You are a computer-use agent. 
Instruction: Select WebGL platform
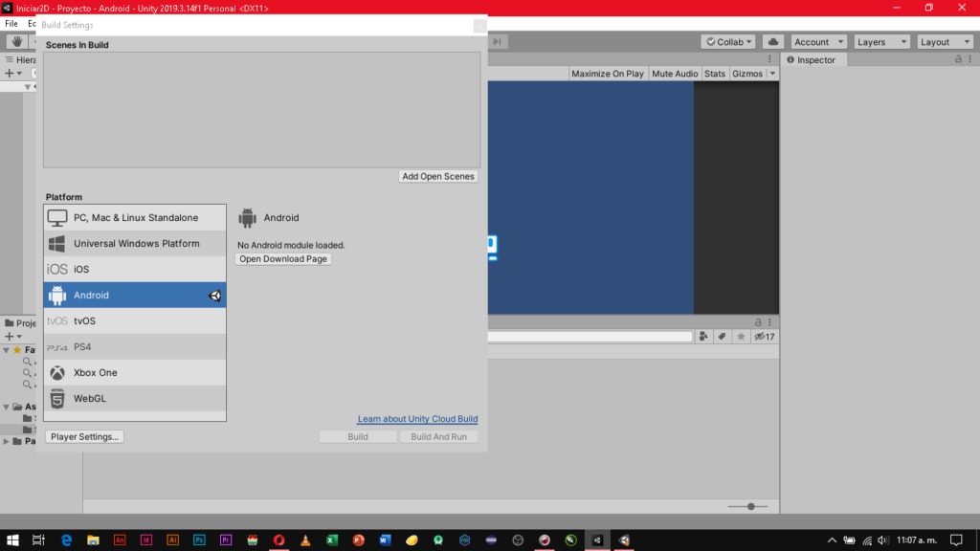tap(135, 399)
